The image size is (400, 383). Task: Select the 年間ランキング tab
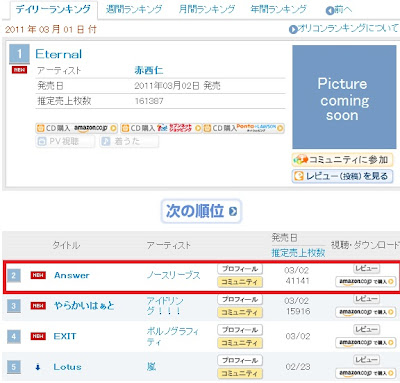click(x=279, y=9)
